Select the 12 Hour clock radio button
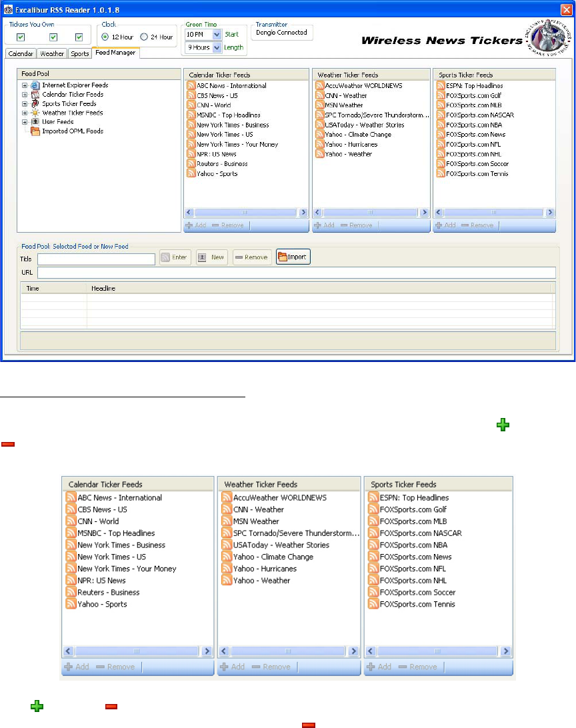The width and height of the screenshot is (576, 728). click(105, 37)
